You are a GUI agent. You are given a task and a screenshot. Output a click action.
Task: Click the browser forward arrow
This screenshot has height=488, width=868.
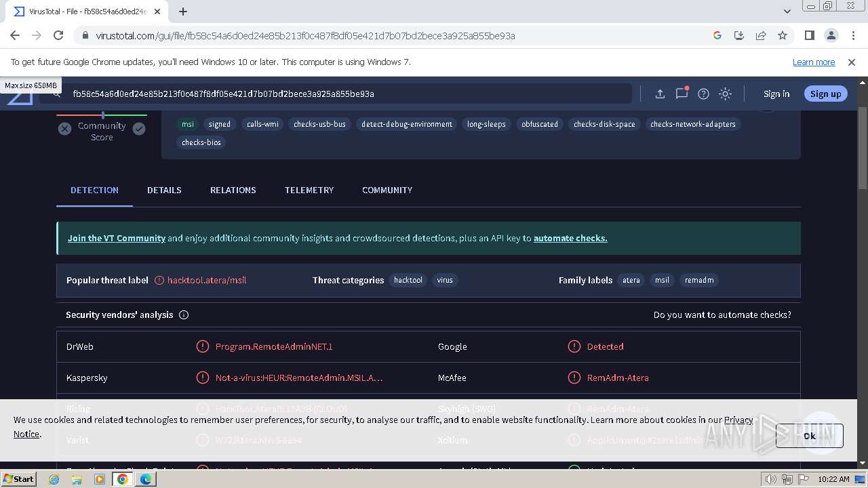[x=37, y=35]
